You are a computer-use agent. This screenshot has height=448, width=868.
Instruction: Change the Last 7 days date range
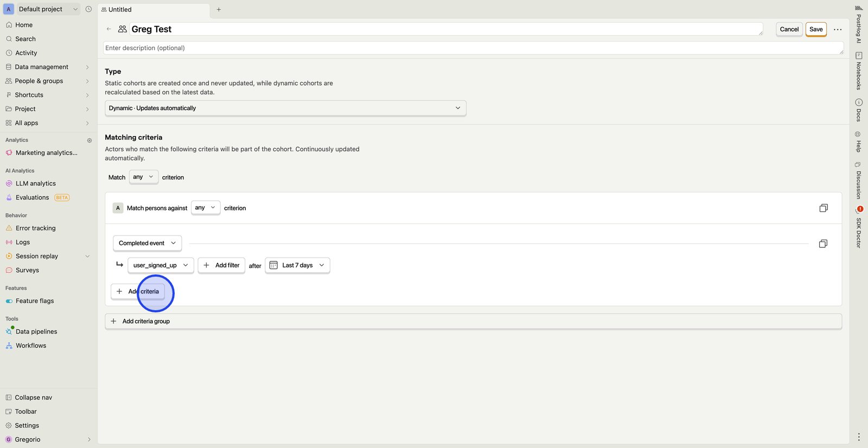(297, 265)
